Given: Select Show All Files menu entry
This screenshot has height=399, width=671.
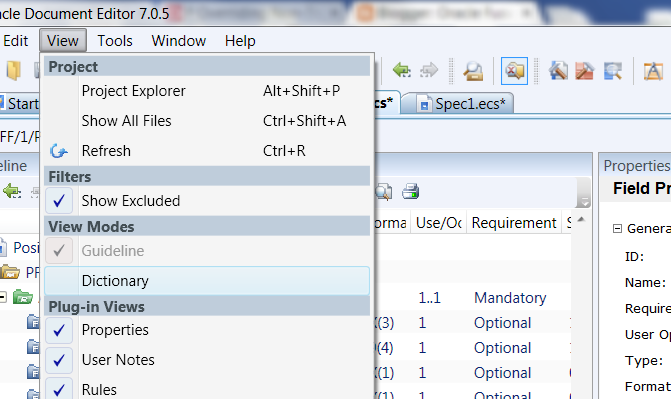Looking at the screenshot, I should click(207, 121).
